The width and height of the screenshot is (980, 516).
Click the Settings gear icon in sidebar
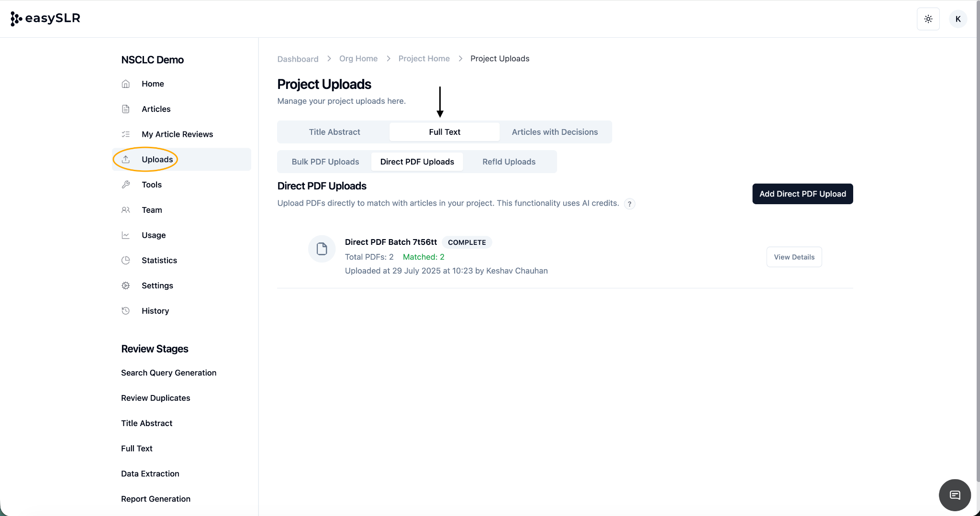point(126,285)
